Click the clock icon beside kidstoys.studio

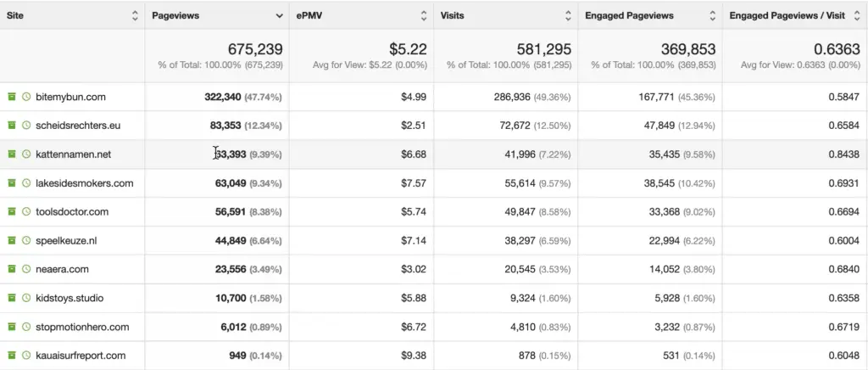26,298
